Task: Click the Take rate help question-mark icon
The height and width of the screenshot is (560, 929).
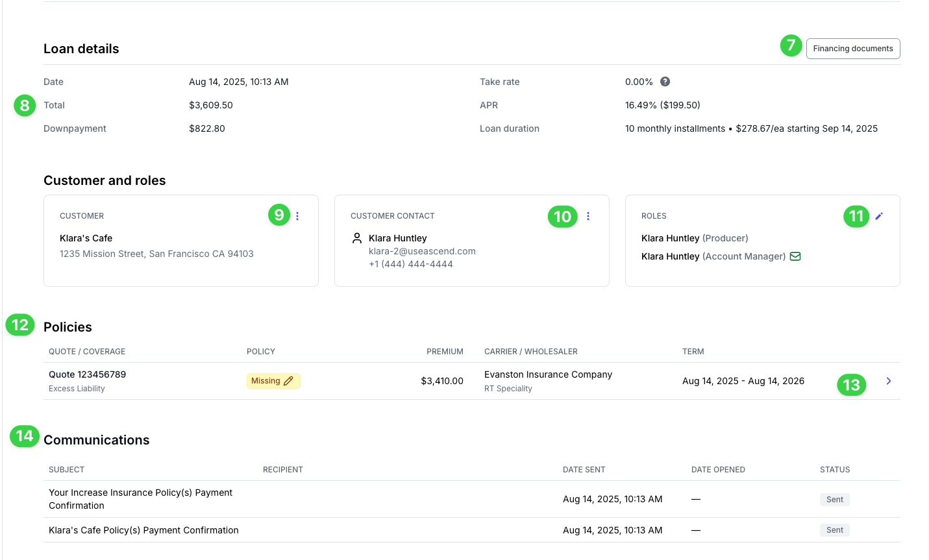Action: point(665,82)
